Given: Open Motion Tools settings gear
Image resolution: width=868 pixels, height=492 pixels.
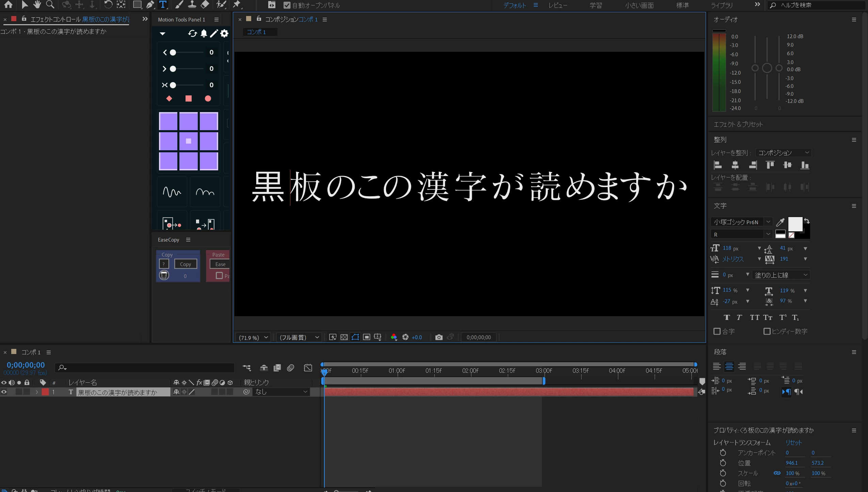Looking at the screenshot, I should pos(224,33).
